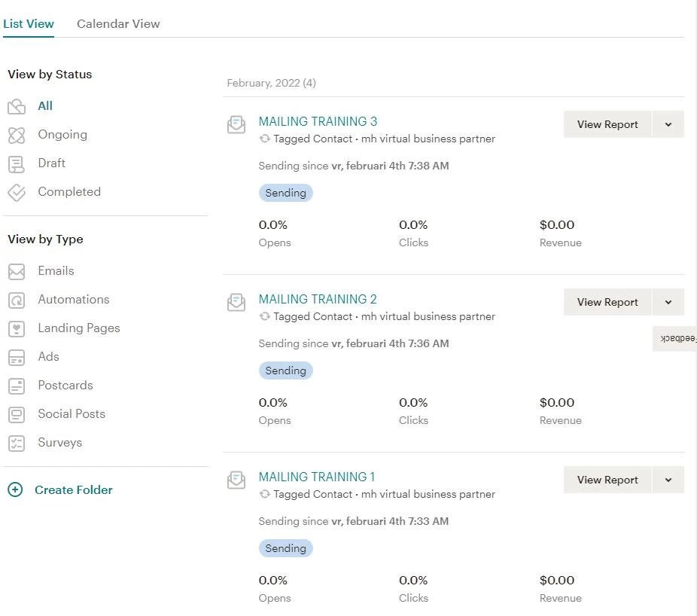Click the Emails envelope icon
Viewport: 697px width, 616px height.
click(17, 271)
